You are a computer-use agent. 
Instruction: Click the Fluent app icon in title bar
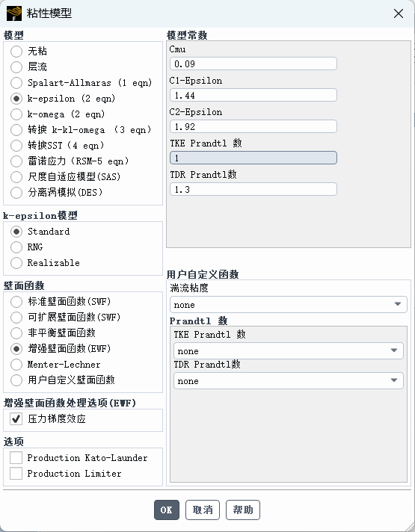pyautogui.click(x=14, y=13)
